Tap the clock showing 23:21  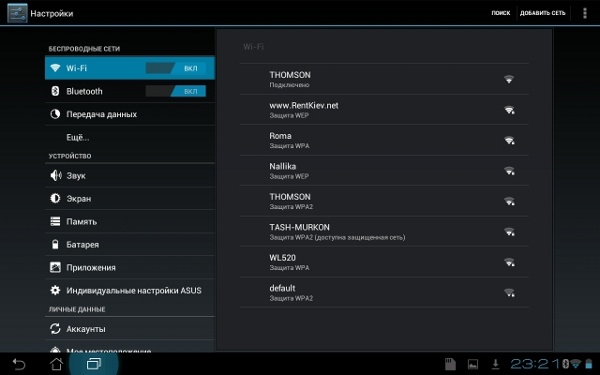coord(535,364)
